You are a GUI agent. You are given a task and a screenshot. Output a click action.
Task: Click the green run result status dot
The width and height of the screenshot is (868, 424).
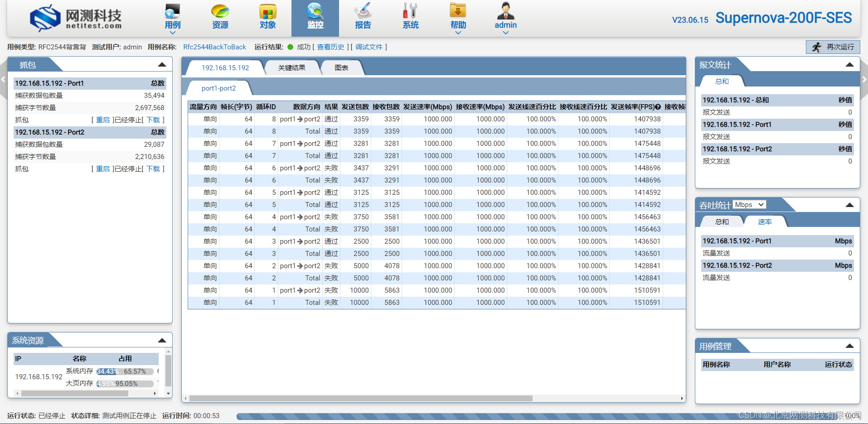[x=291, y=47]
